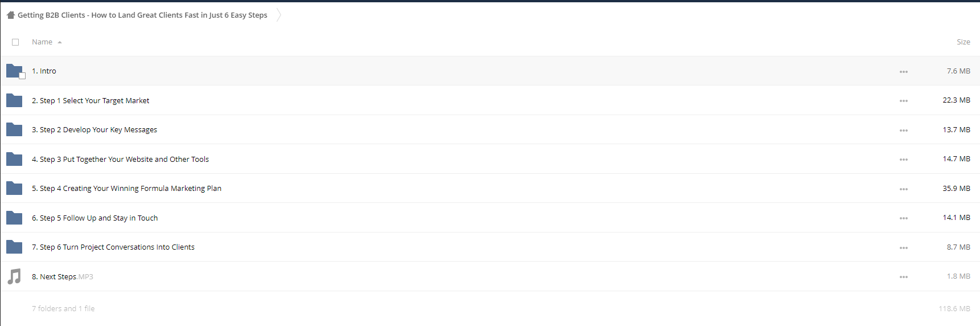Image resolution: width=980 pixels, height=326 pixels.
Task: Open more options for Step 3 Put Together Your Website
Action: 904,160
